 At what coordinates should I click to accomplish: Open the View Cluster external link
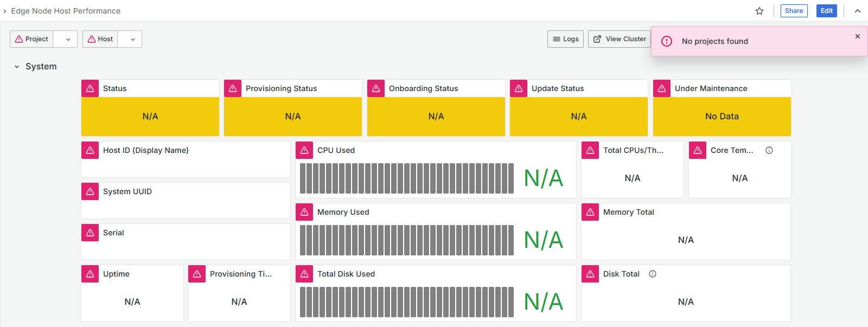pos(620,39)
